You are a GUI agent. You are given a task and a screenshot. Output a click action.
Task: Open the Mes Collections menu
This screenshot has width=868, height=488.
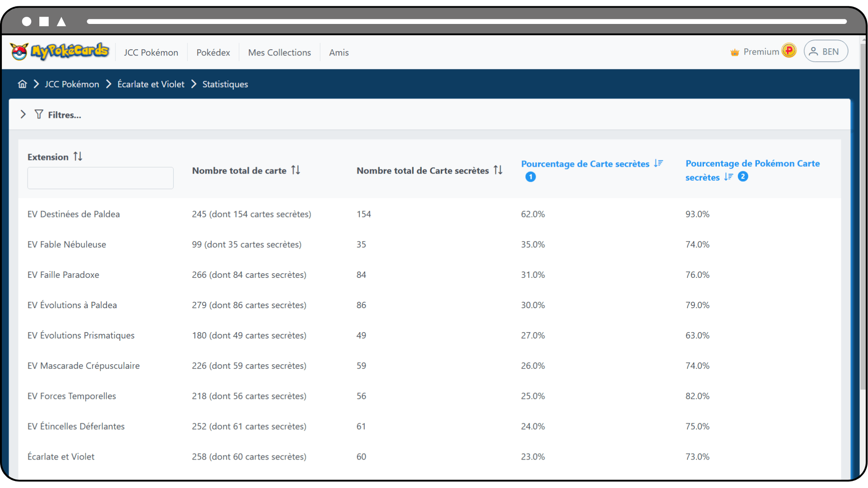[x=279, y=52]
